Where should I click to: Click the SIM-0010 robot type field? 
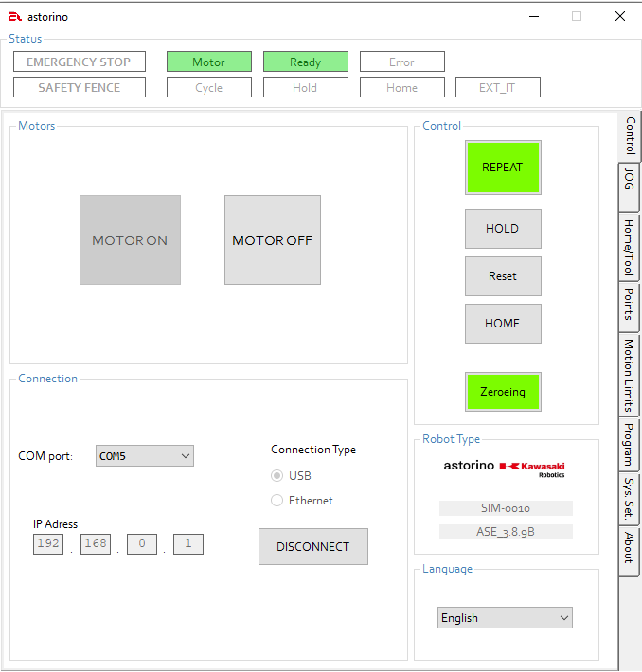coord(506,508)
